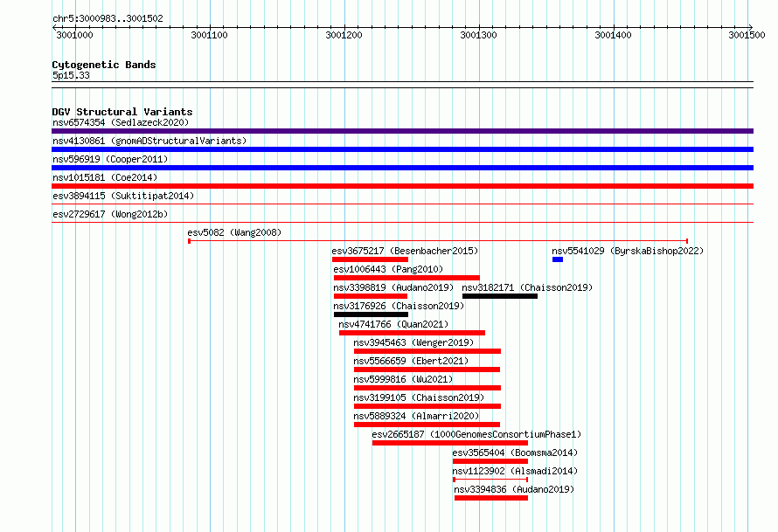778x532 pixels.
Task: Click the small blue nsv5541029 bar
Action: coord(558,259)
